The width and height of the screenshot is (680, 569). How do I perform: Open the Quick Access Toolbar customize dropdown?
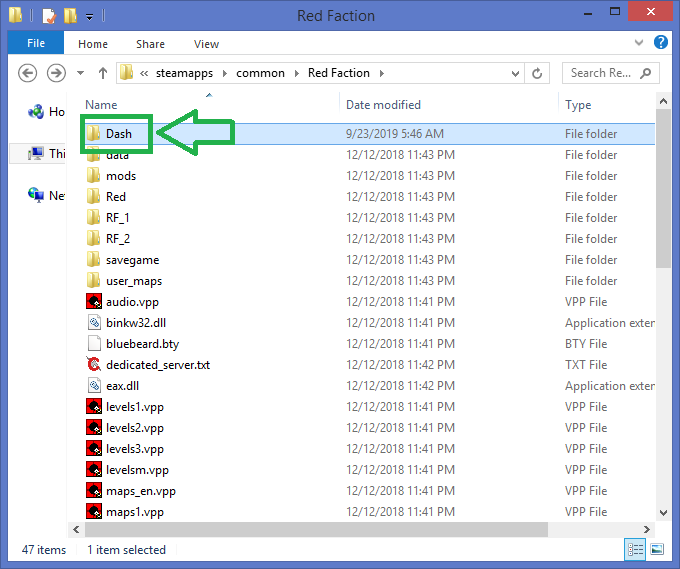(x=89, y=16)
